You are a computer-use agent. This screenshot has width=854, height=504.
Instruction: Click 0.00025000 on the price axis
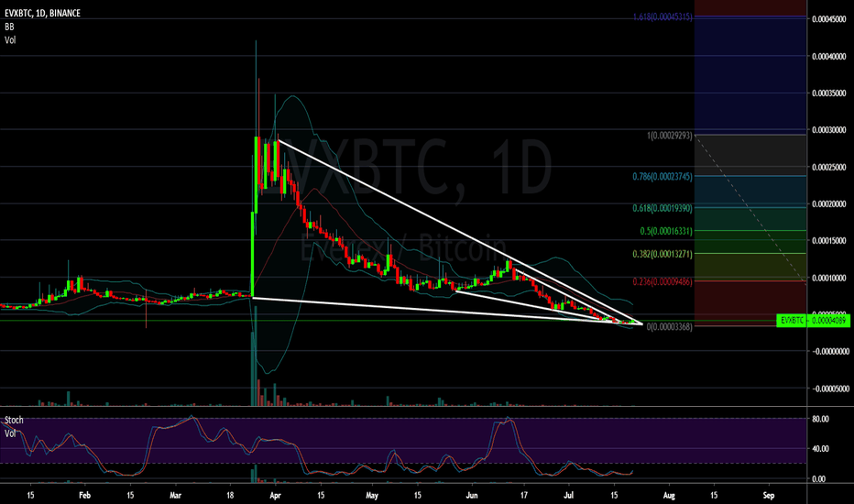tap(829, 167)
